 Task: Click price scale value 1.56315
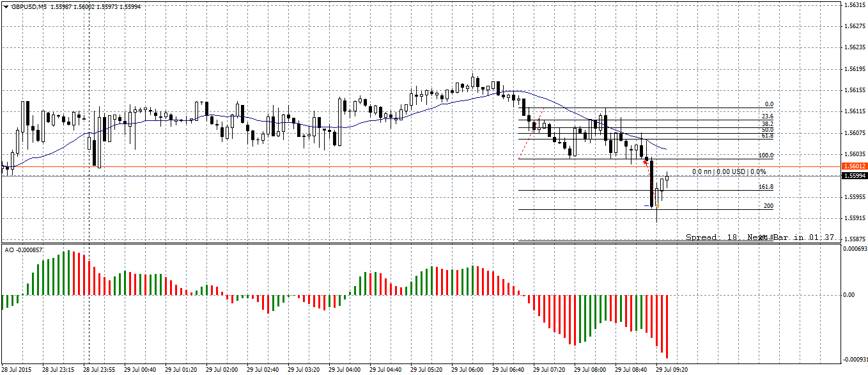pyautogui.click(x=855, y=4)
